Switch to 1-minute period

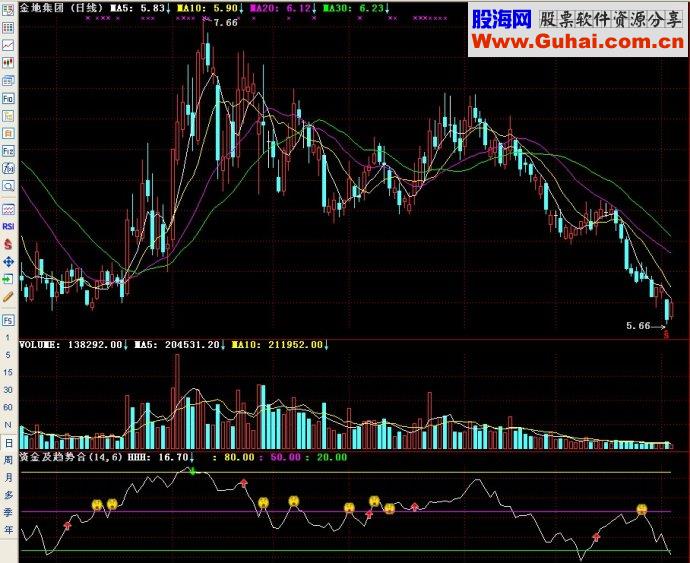point(7,338)
